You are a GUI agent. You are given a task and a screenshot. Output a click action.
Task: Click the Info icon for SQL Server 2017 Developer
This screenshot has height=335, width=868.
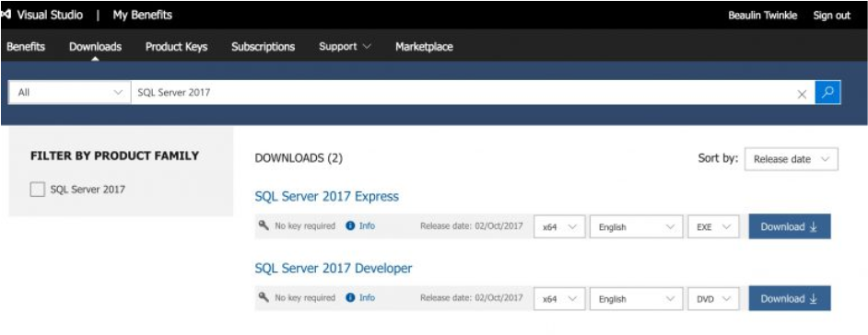pos(350,298)
